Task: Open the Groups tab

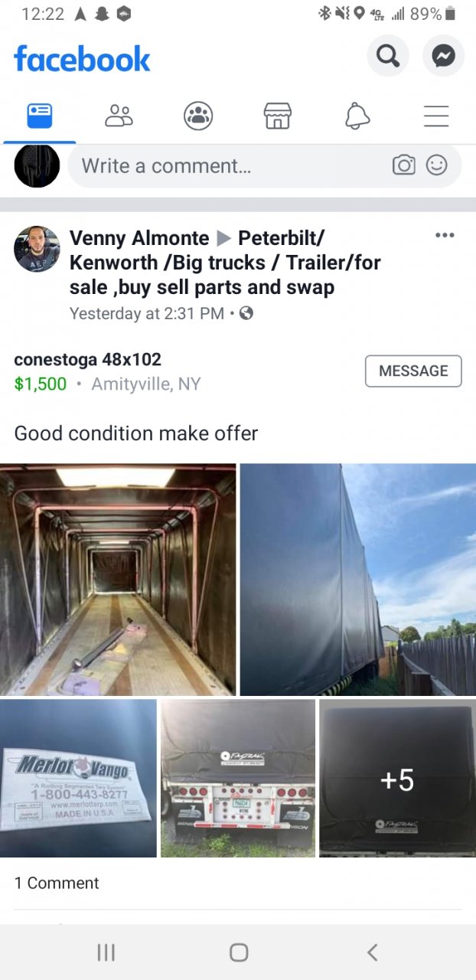Action: 198,116
